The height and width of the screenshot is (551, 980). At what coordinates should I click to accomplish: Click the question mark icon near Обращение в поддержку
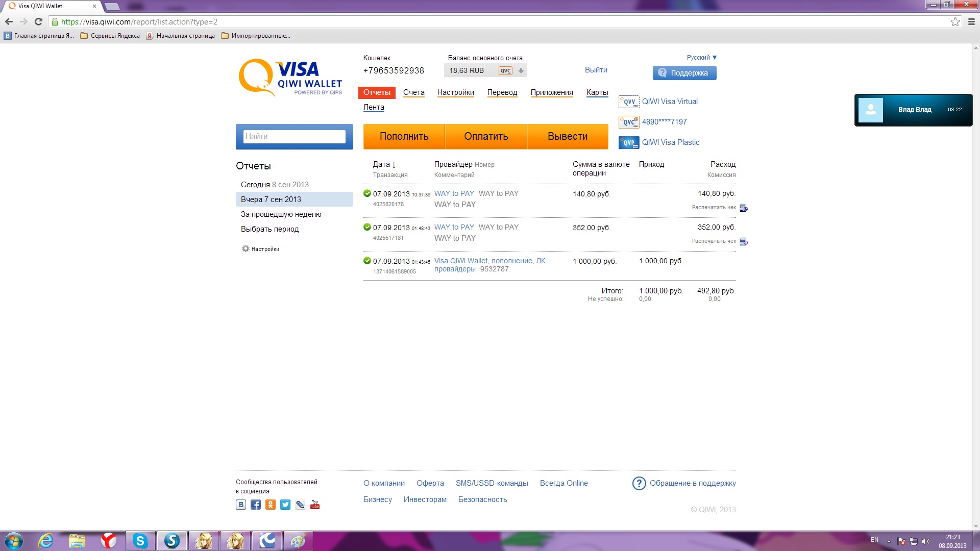coord(639,483)
